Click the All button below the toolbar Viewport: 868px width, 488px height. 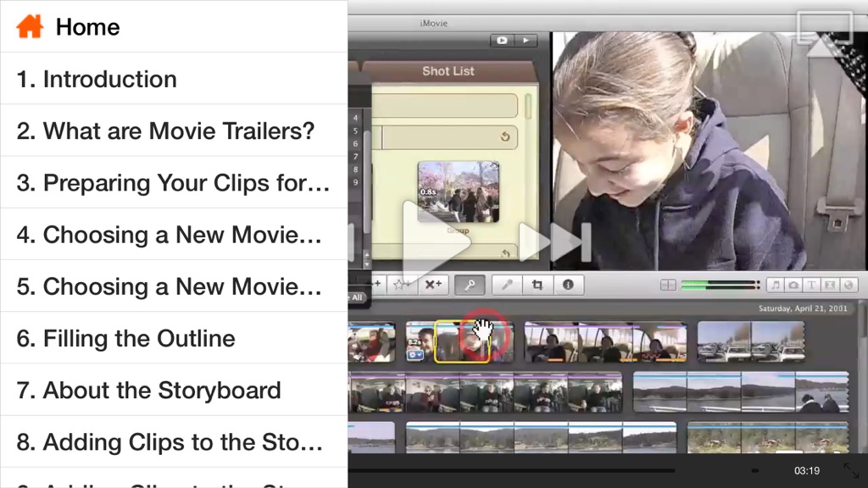[x=356, y=297]
